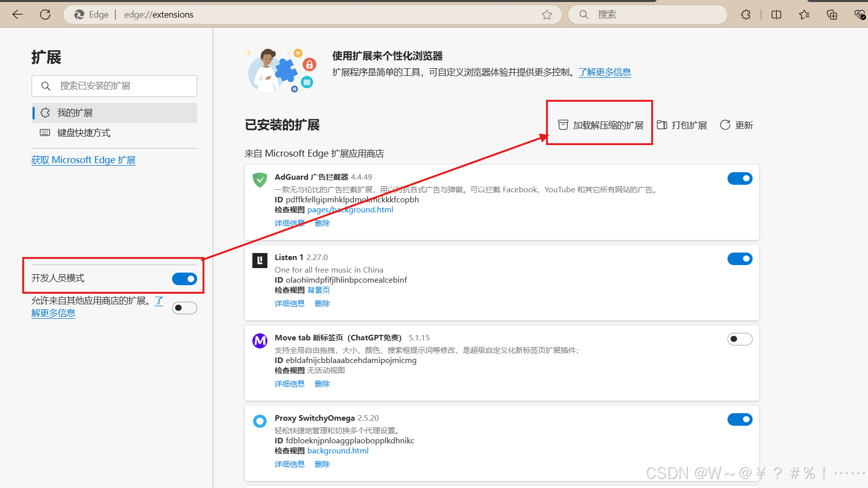The width and height of the screenshot is (868, 488).
Task: Open browser essentials heart icon
Action: 860,15
